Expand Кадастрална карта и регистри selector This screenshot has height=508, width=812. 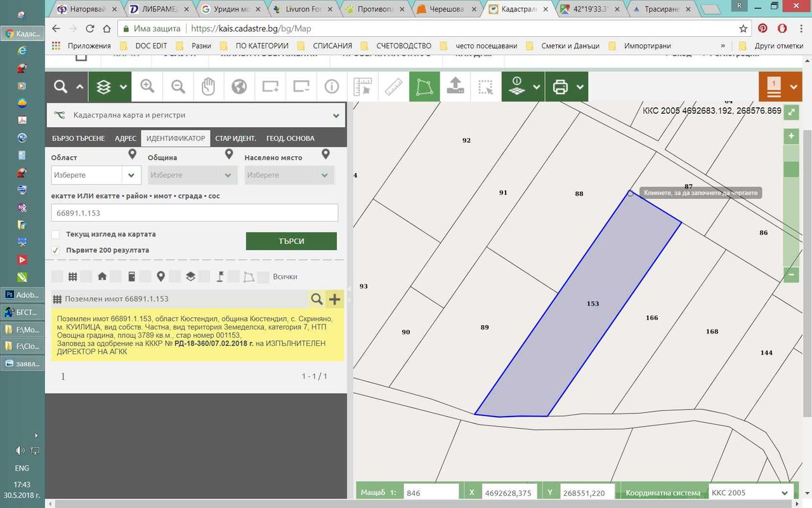pos(197,116)
